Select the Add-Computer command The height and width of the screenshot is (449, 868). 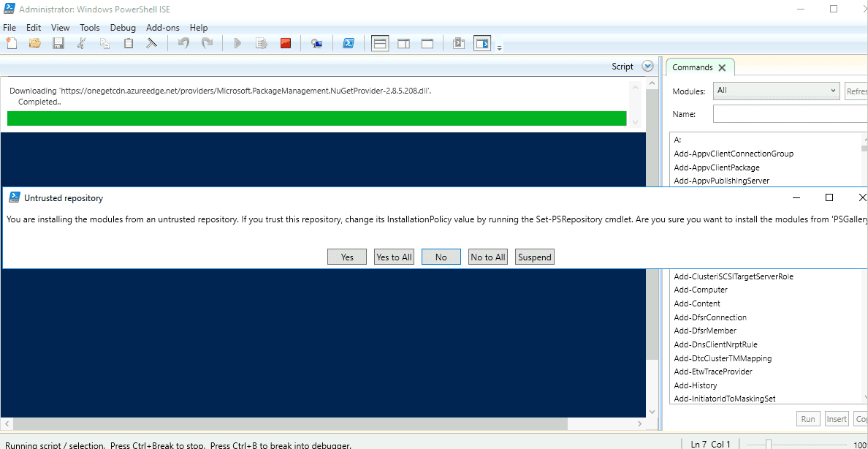point(700,290)
